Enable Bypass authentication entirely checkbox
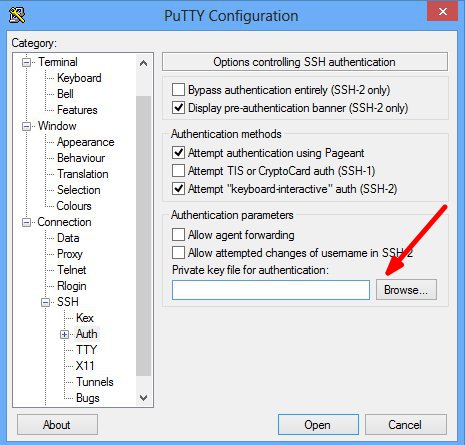 click(178, 90)
